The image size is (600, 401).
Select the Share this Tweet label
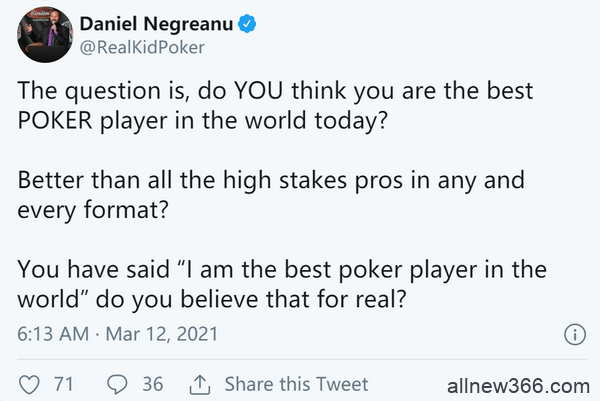pyautogui.click(x=295, y=384)
